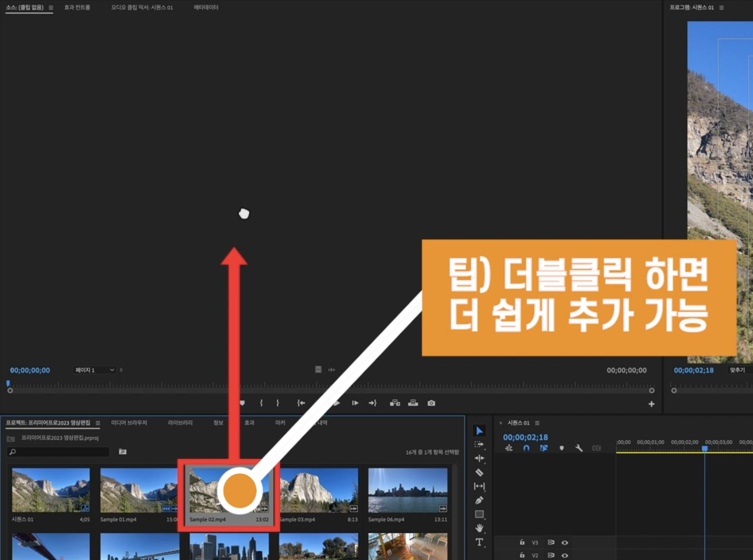
Task: Toggle snap in timeline (magnet icon)
Action: click(526, 448)
